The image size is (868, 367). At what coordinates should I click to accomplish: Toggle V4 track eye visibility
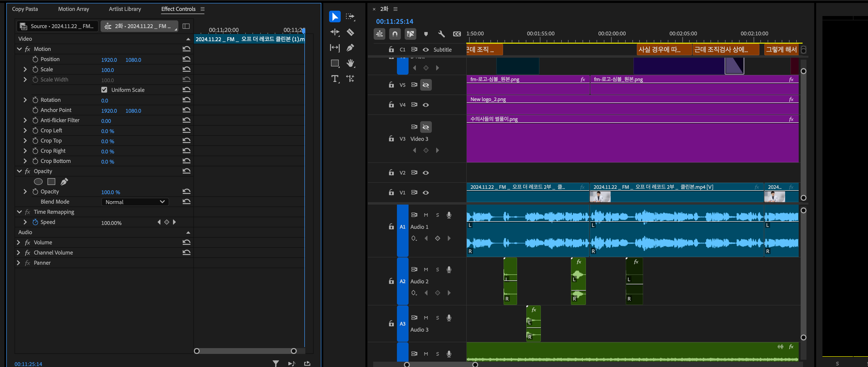click(x=426, y=105)
